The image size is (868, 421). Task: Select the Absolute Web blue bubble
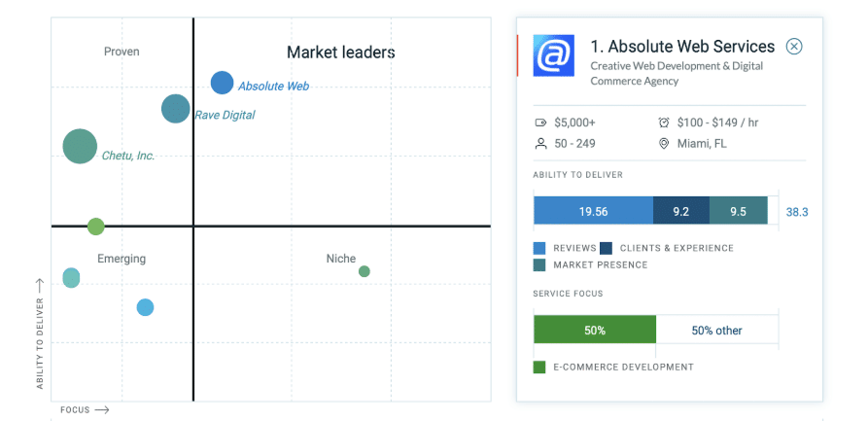222,83
